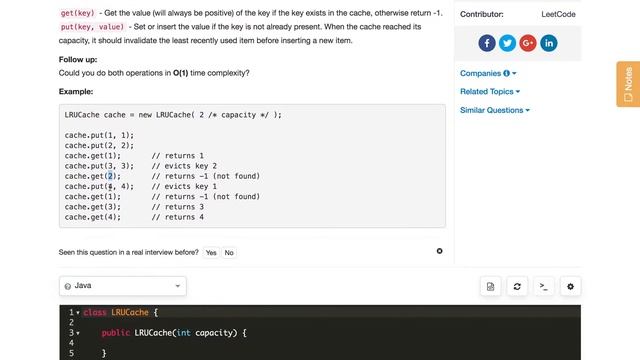Answer No to seen in interview

tap(229, 253)
